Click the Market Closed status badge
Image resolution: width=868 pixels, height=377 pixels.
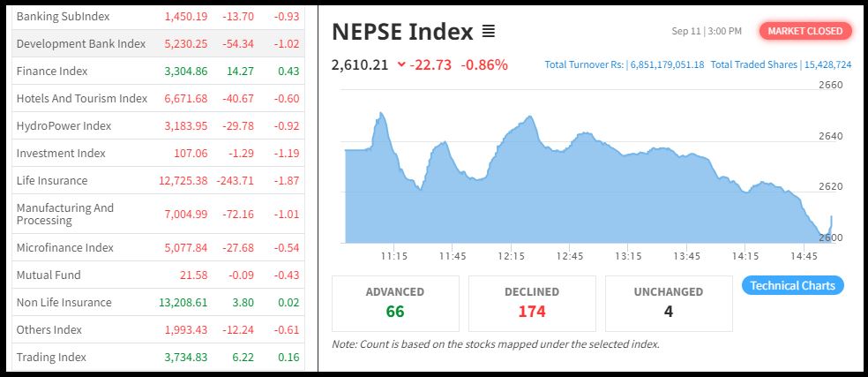point(804,31)
